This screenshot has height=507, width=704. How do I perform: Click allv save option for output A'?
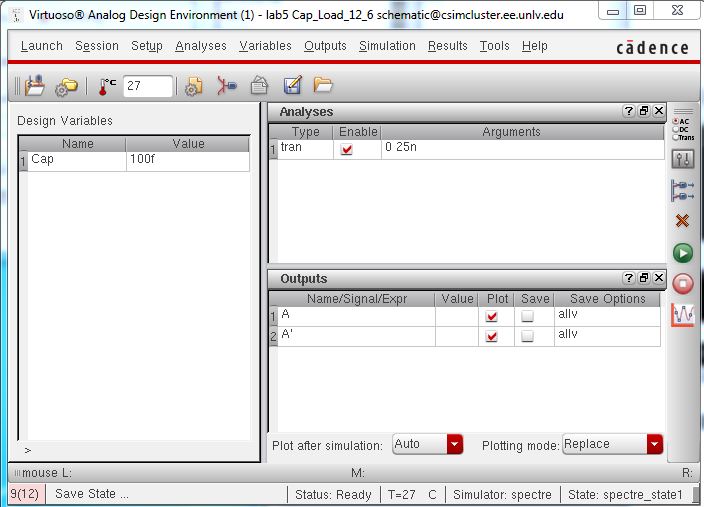pos(607,336)
